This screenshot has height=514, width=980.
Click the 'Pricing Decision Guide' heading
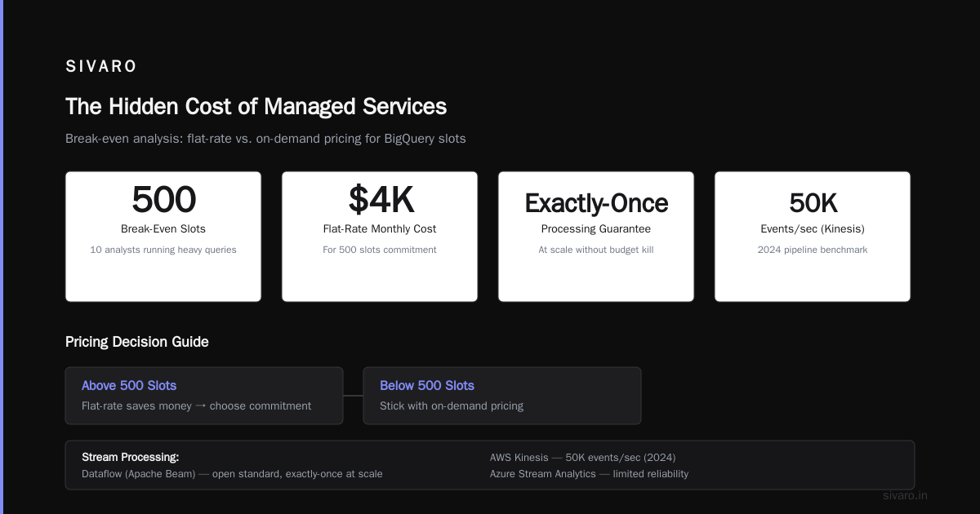point(136,342)
